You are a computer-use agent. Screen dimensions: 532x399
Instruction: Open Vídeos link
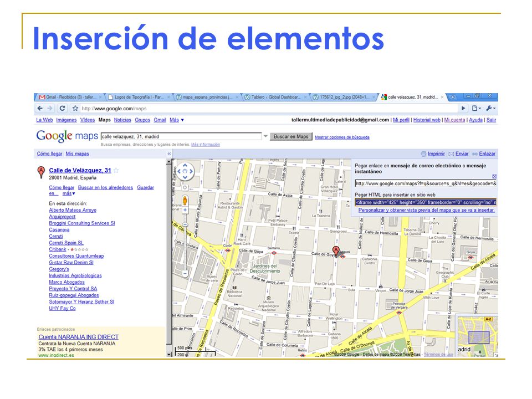pos(88,120)
